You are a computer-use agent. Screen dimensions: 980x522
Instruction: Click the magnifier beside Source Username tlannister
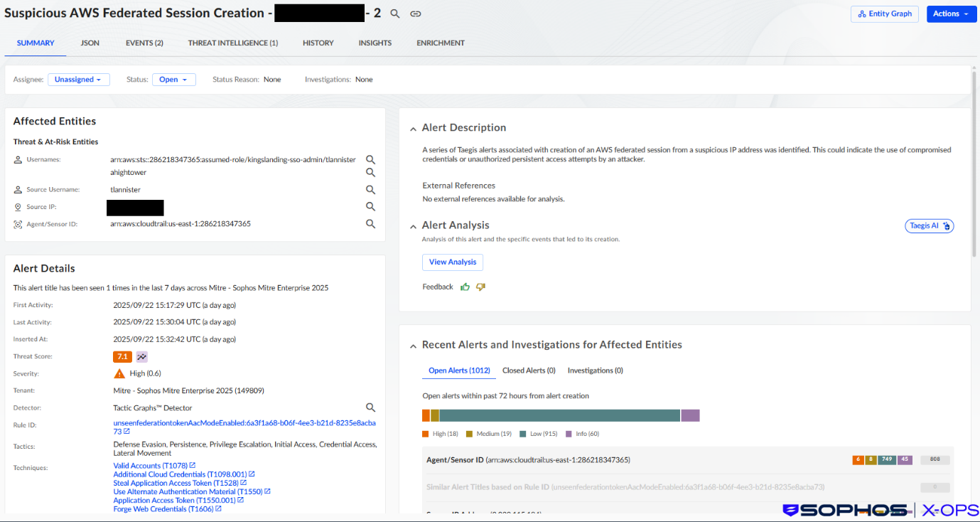pos(370,189)
